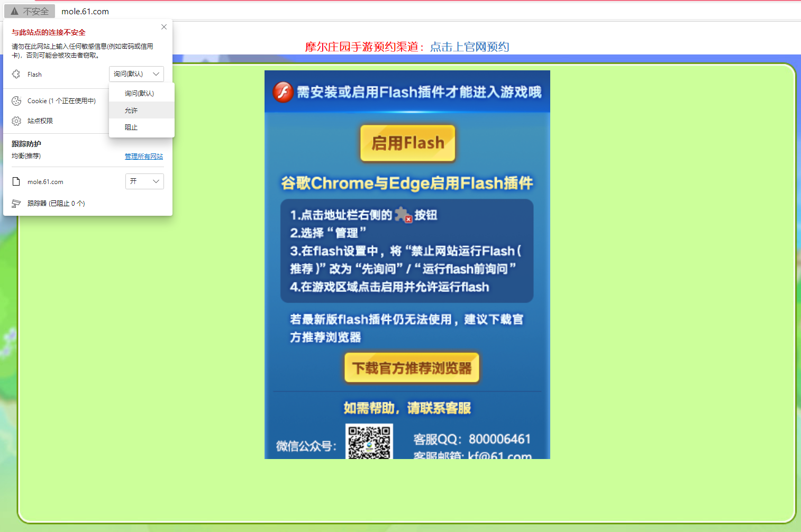Click the page icon next to mole.61.com entry
Screen dimensions: 801x532
(16, 181)
